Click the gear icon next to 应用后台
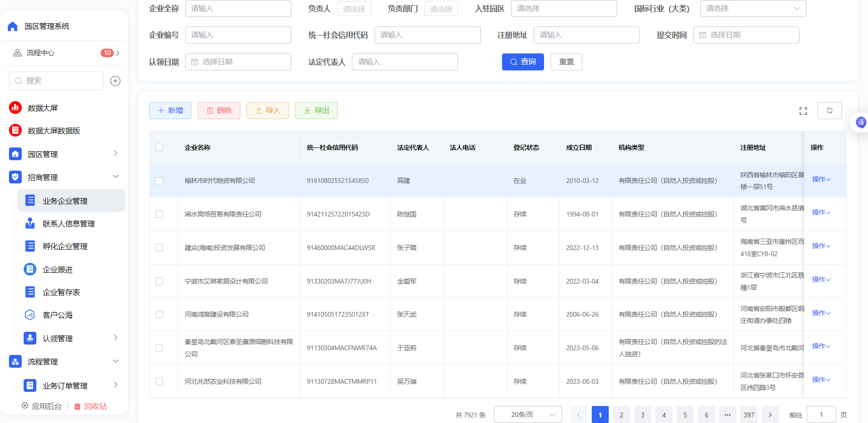The height and width of the screenshot is (423, 868). tap(25, 406)
